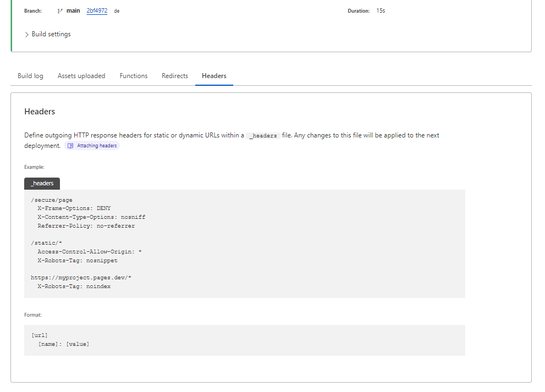
Task: Click the Build settings chevron
Action: point(26,34)
